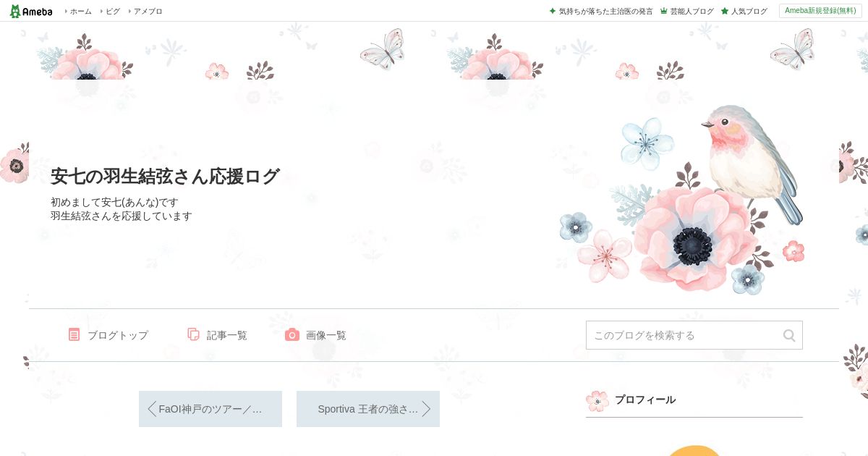Image resolution: width=868 pixels, height=456 pixels.
Task: Click Ameba新規登録(無料) button
Action: [x=820, y=11]
